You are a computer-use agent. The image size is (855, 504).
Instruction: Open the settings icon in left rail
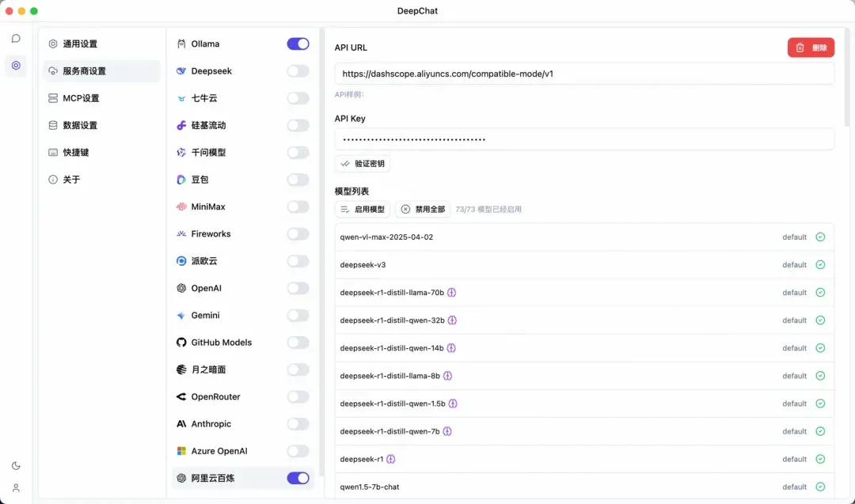[16, 66]
